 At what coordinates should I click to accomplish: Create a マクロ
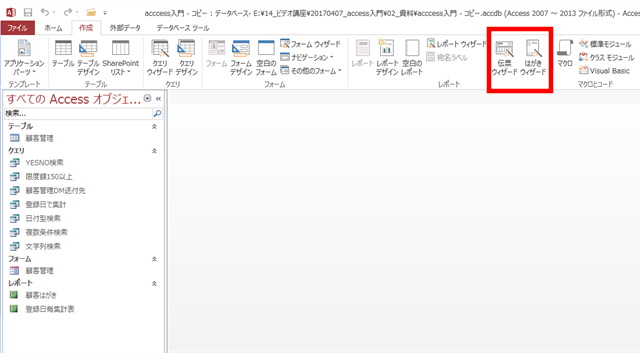point(565,53)
